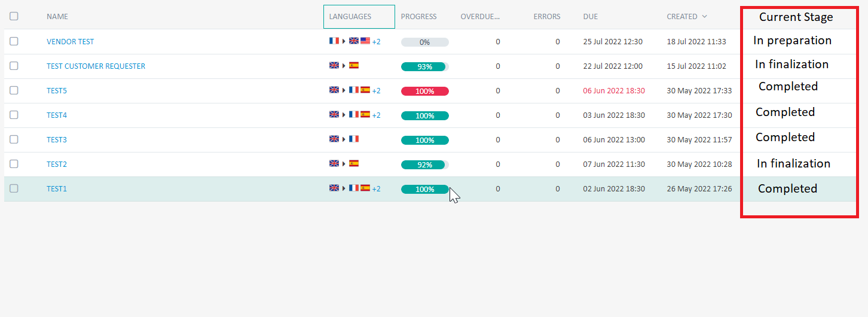868x317 pixels.
Task: Click the French flag in TEST5 row
Action: [354, 90]
